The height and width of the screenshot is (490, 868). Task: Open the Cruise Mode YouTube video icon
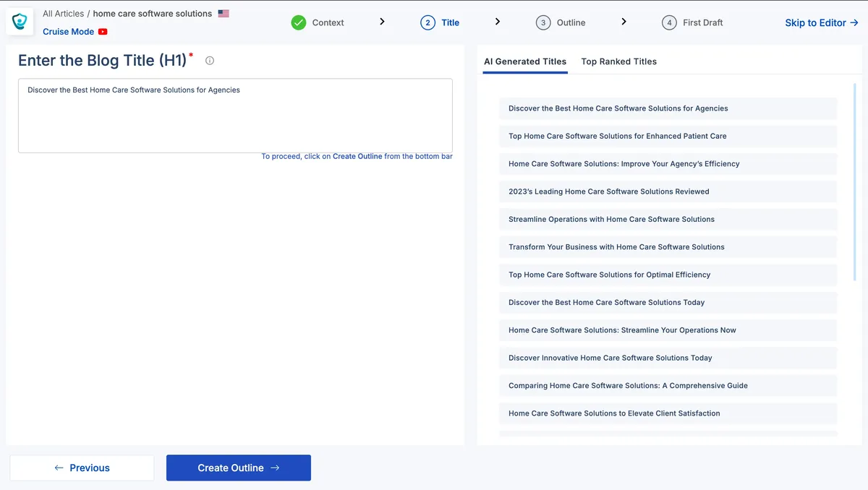[103, 32]
